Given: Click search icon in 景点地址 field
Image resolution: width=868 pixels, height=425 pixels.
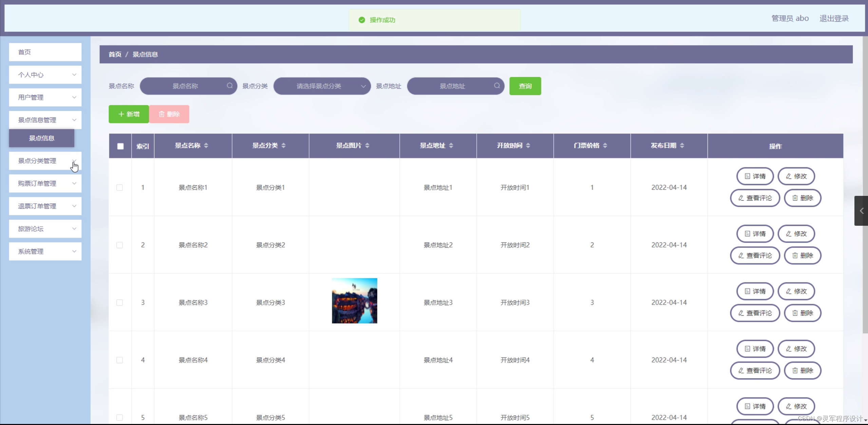Looking at the screenshot, I should pos(497,86).
